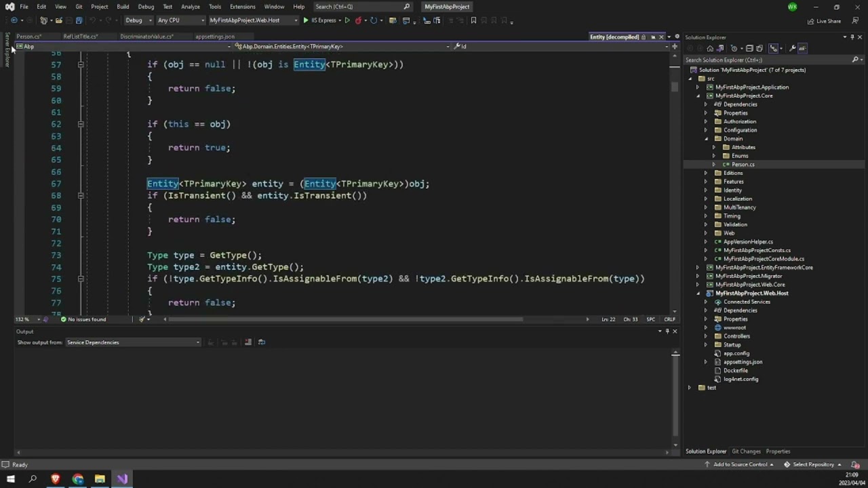Collapse the Domain folder in Solution Explorer
This screenshot has width=868, height=488.
(706, 139)
